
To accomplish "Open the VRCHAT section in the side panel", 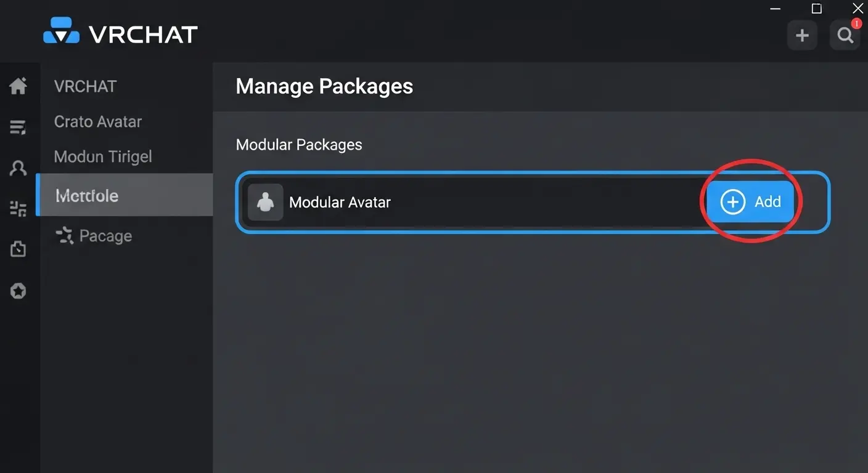I will click(85, 86).
